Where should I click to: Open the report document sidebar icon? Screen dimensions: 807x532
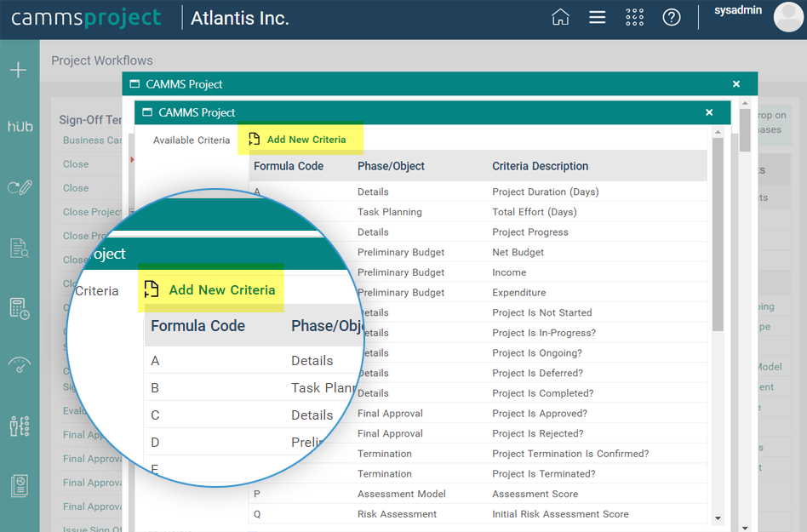click(20, 486)
